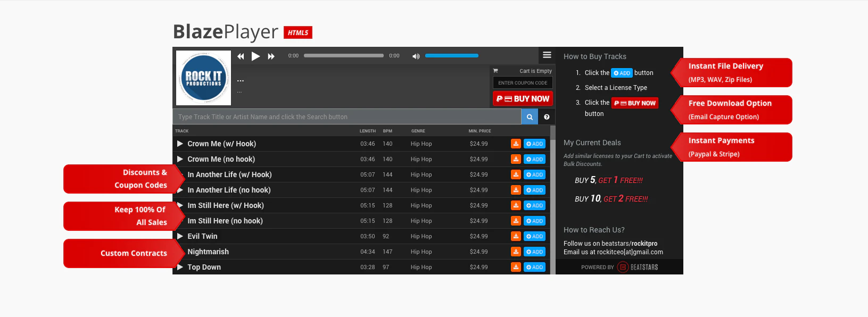The image size is (868, 317).
Task: Play the track Evil Twin
Action: coord(180,236)
